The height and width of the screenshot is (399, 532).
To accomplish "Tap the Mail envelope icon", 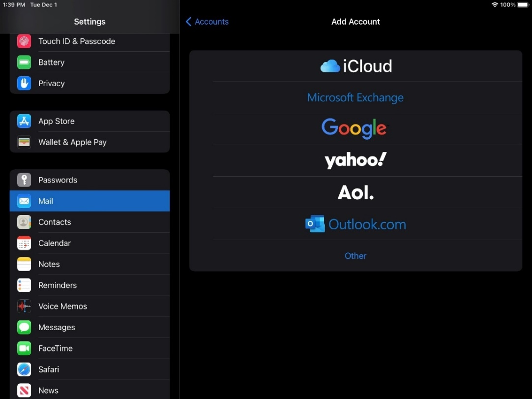I will pos(24,201).
